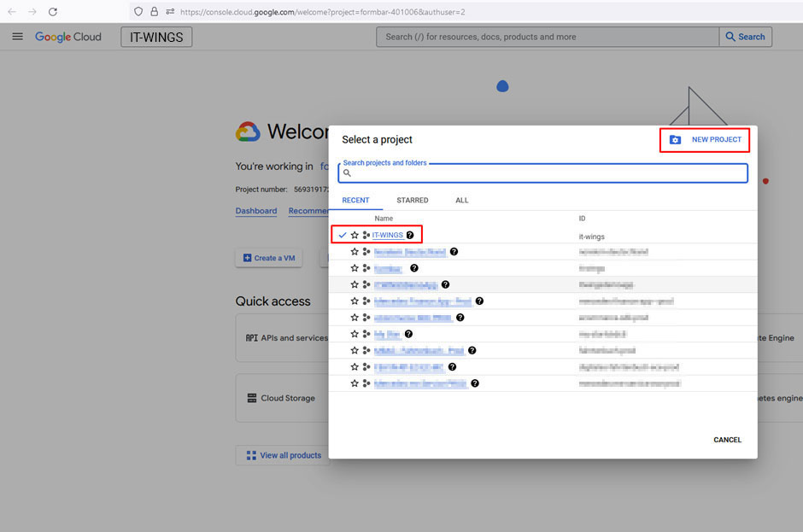The image size is (803, 532).
Task: Click the Cloud Storage bucket icon
Action: pyautogui.click(x=252, y=398)
